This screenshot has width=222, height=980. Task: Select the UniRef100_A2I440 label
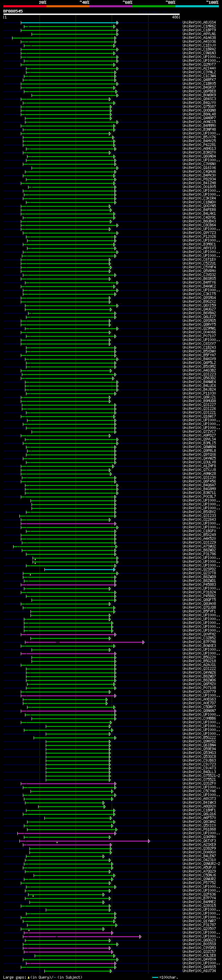[199, 68]
